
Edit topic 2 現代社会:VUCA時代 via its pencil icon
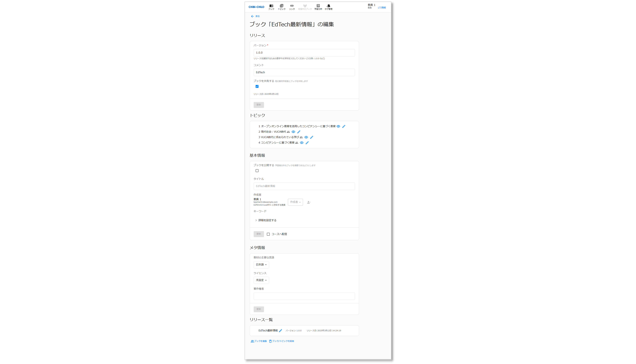(x=299, y=132)
